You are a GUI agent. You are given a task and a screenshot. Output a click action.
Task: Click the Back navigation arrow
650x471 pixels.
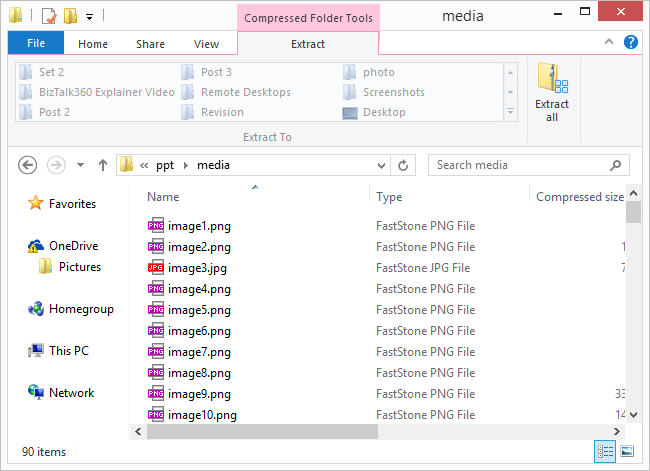tap(28, 165)
